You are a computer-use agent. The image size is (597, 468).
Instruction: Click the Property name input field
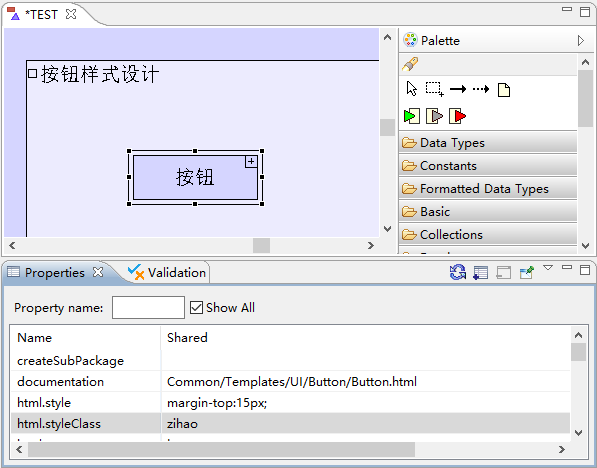148,307
